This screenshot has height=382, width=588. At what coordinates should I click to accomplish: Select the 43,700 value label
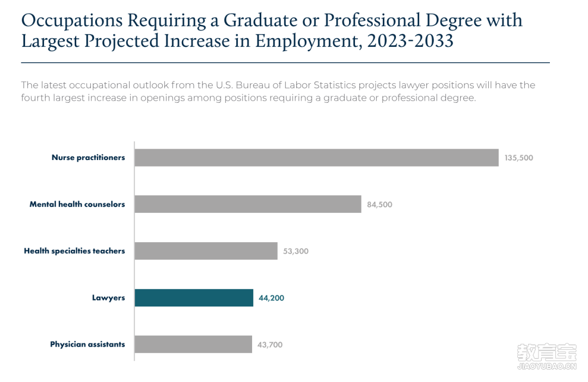pyautogui.click(x=270, y=345)
